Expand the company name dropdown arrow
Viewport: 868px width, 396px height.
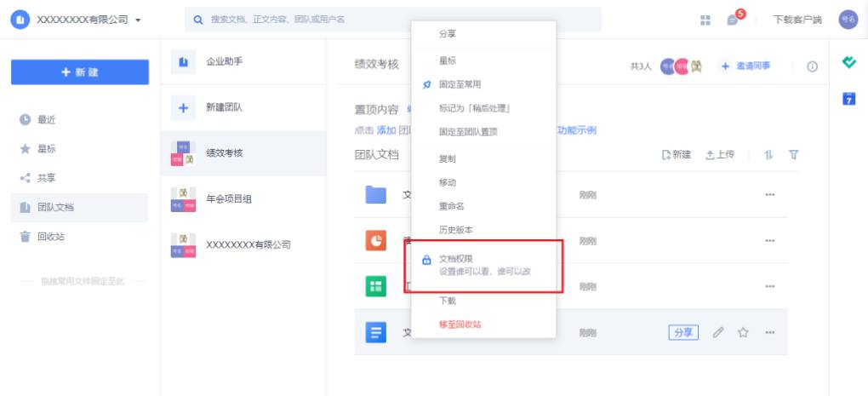[139, 20]
